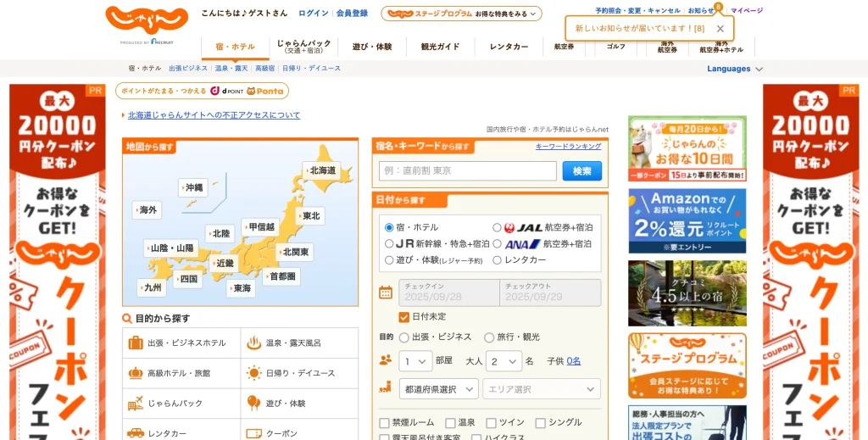Click the balloon icon for 遊び・体験
Screen dimensions: 868x440
point(253,403)
